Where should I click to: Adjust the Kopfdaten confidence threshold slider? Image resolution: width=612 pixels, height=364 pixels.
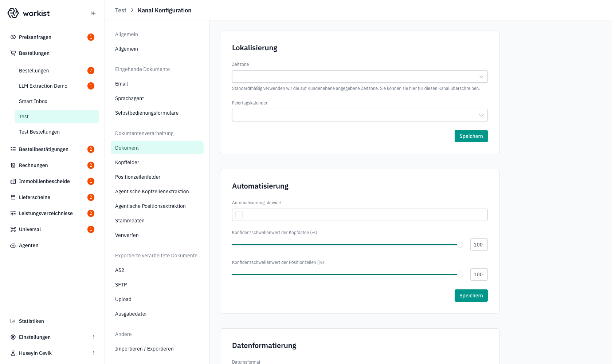(460, 245)
